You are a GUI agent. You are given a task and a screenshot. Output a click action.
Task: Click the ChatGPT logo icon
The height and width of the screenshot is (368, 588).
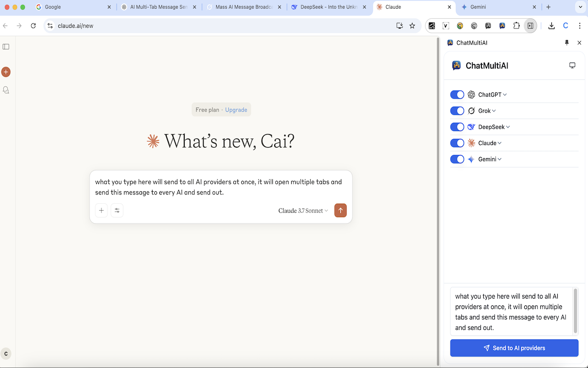(471, 95)
